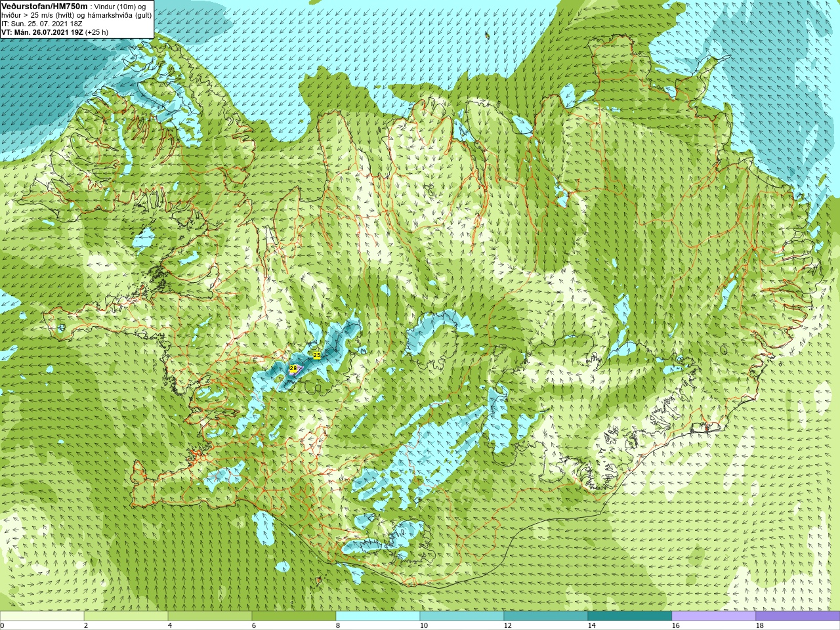Click the 'IT: Sun. 25. 07. 2021 18Z' line
Image resolution: width=840 pixels, height=630 pixels.
pyautogui.click(x=41, y=24)
